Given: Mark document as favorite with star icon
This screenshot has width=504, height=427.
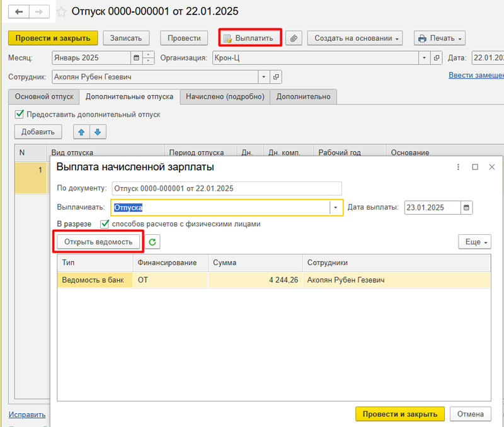Looking at the screenshot, I should (x=61, y=12).
